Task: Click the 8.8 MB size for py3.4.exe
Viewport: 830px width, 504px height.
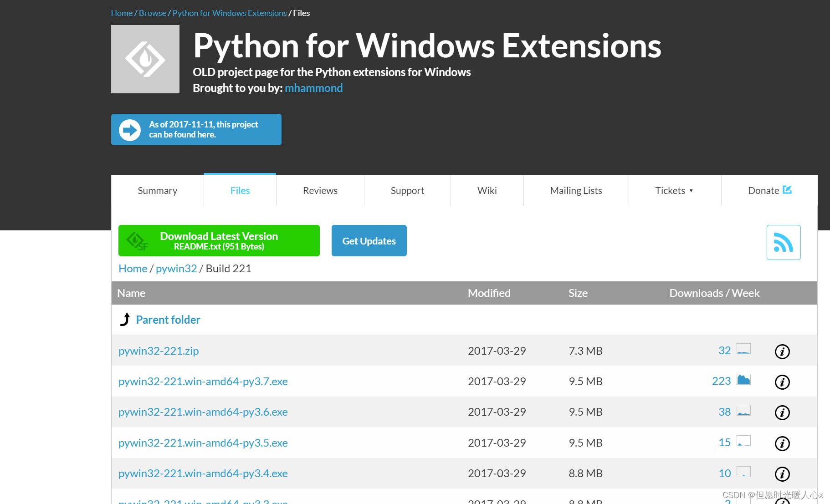Action: 585,473
